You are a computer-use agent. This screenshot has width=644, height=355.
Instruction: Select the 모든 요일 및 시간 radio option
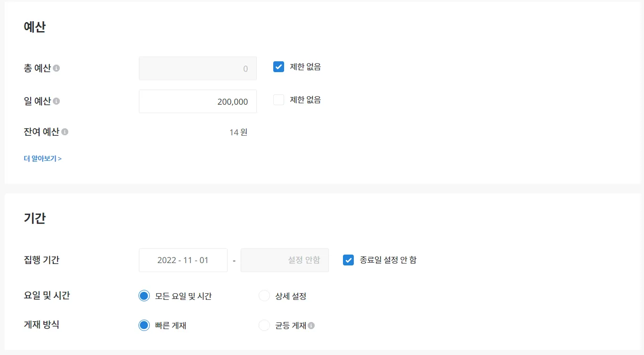click(144, 296)
